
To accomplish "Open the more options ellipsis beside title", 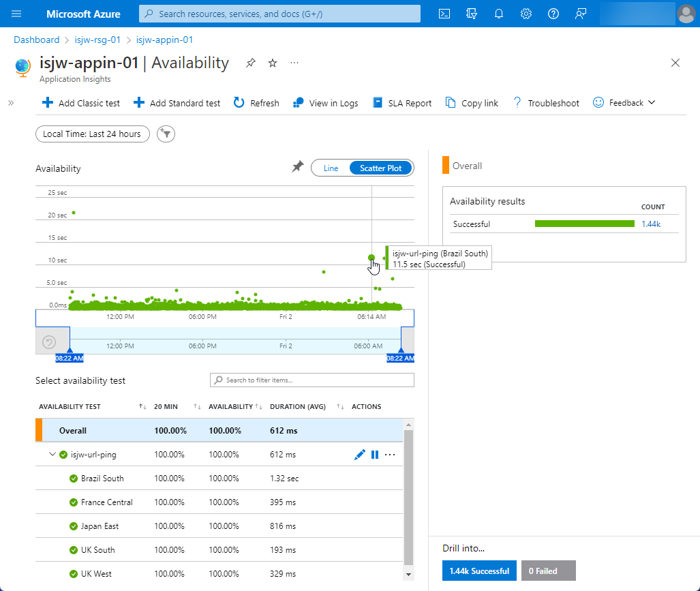I will pyautogui.click(x=294, y=63).
